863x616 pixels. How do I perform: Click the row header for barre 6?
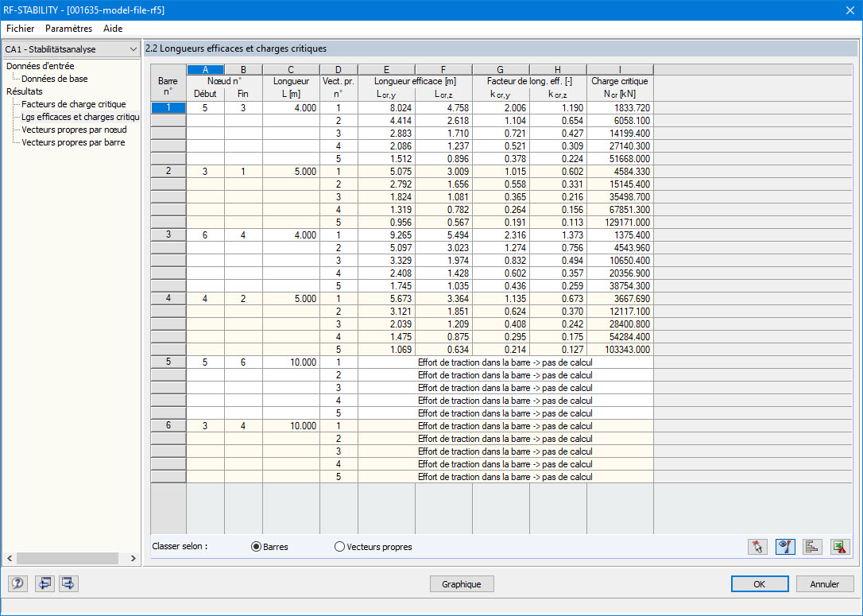168,425
